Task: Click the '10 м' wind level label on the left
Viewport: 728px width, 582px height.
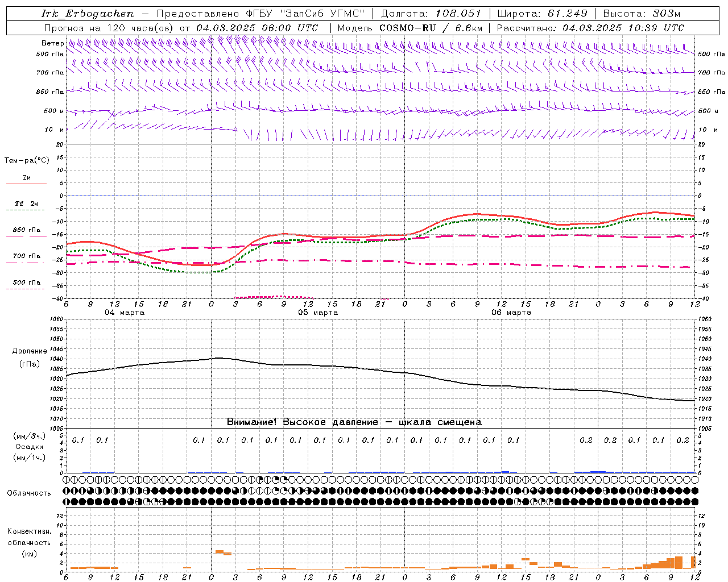Action: click(55, 130)
